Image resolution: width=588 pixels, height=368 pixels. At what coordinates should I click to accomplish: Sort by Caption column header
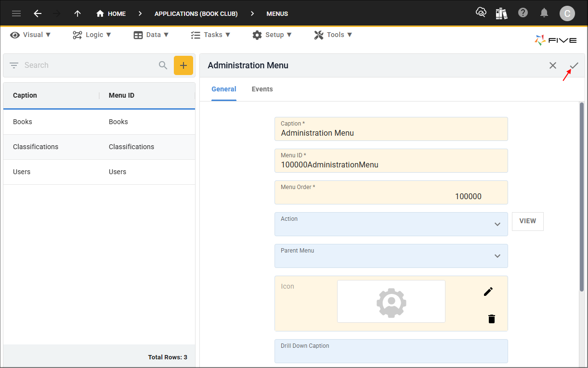(25, 95)
